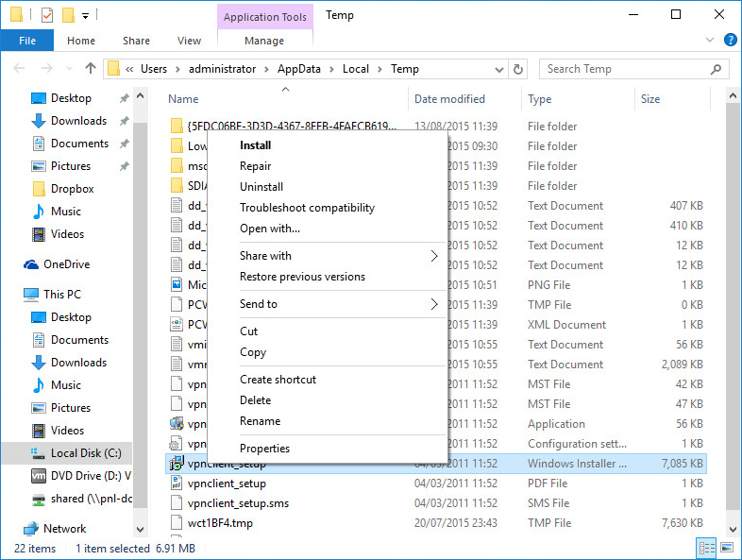Click the Users breadcrumb segment
Viewport: 742px width, 560px height.
[154, 69]
